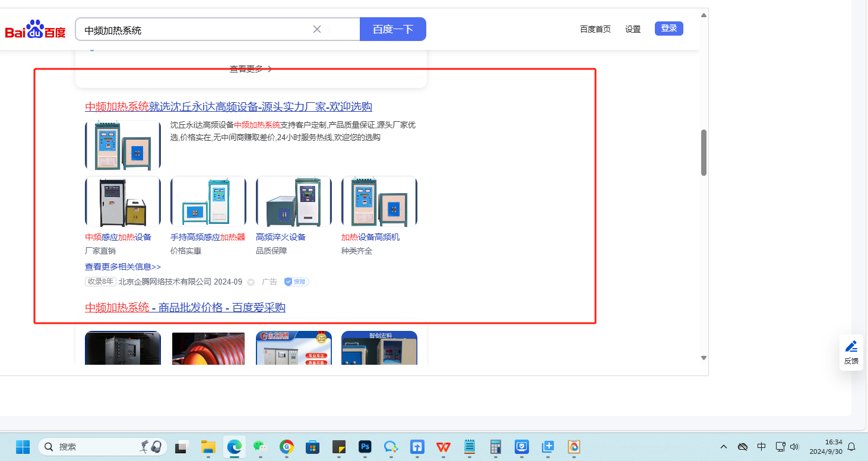Click the dark cabinet product thumbnail under 百度爱采购
Image resolution: width=868 pixels, height=461 pixels.
[123, 348]
